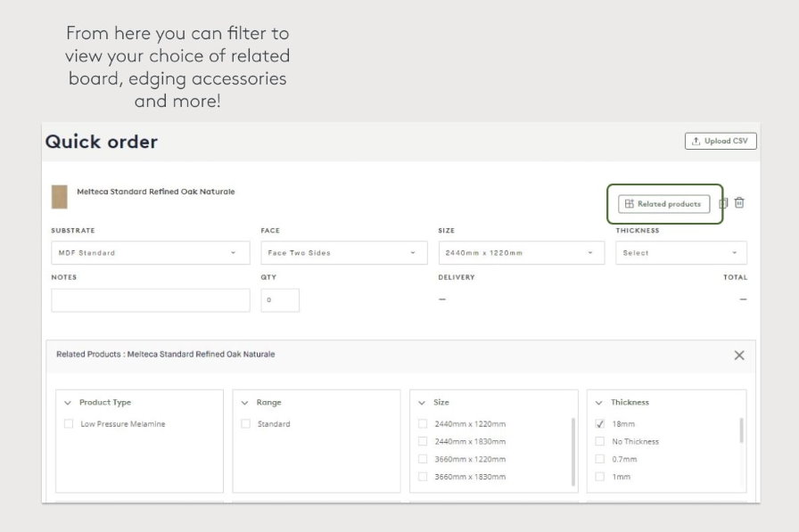Collapse the Thickness filter chevron
799x532 pixels.
click(x=599, y=403)
